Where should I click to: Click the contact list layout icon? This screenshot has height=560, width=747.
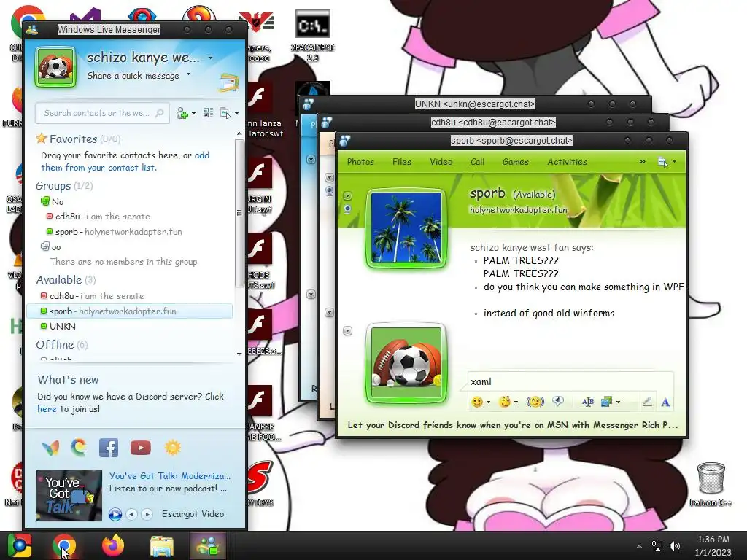208,113
